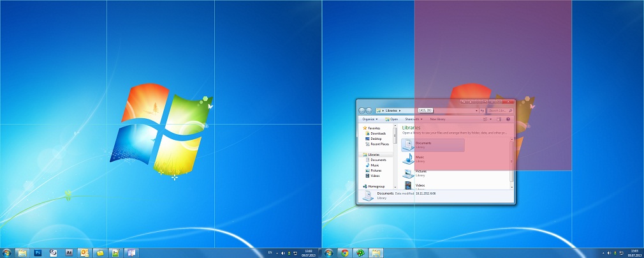Select Favorites in the navigation pane

pos(371,128)
